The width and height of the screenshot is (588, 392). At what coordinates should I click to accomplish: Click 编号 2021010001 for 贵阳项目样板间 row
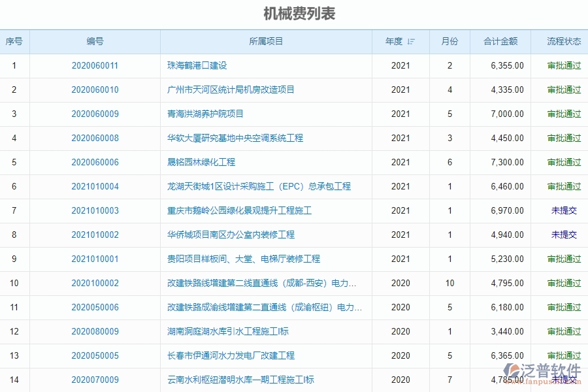(x=93, y=259)
